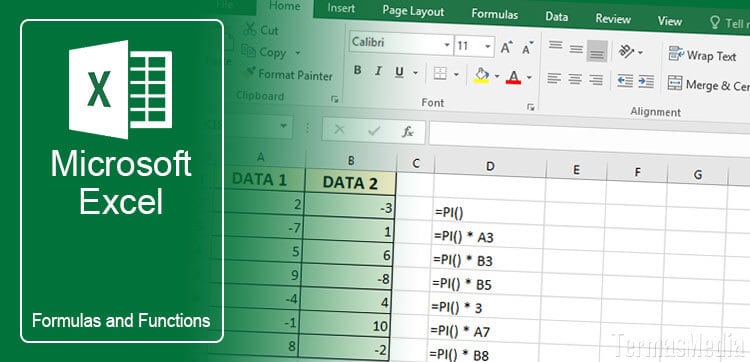This screenshot has height=362, width=750.
Task: Toggle Wrap Text
Action: point(702,55)
